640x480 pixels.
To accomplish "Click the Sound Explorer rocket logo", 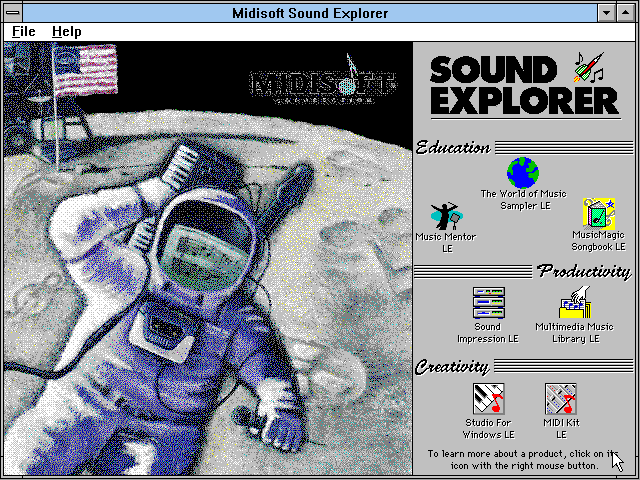I will pos(588,67).
